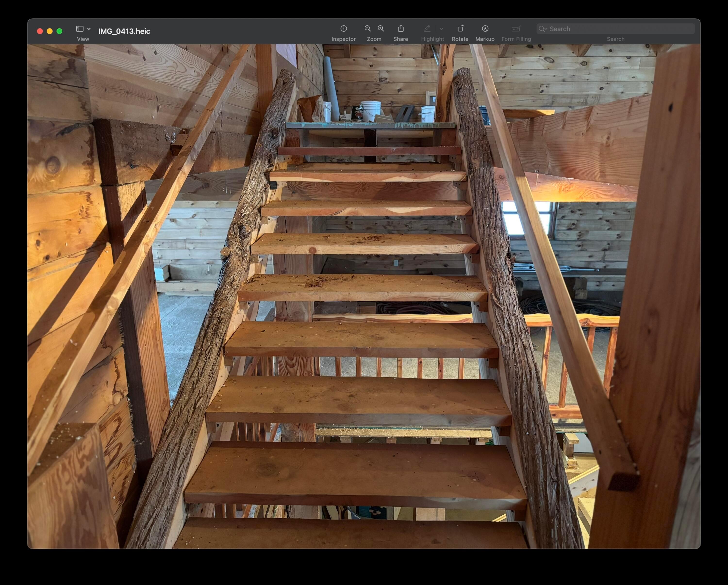
Task: Click the View label under sidebar icon
Action: coord(83,39)
